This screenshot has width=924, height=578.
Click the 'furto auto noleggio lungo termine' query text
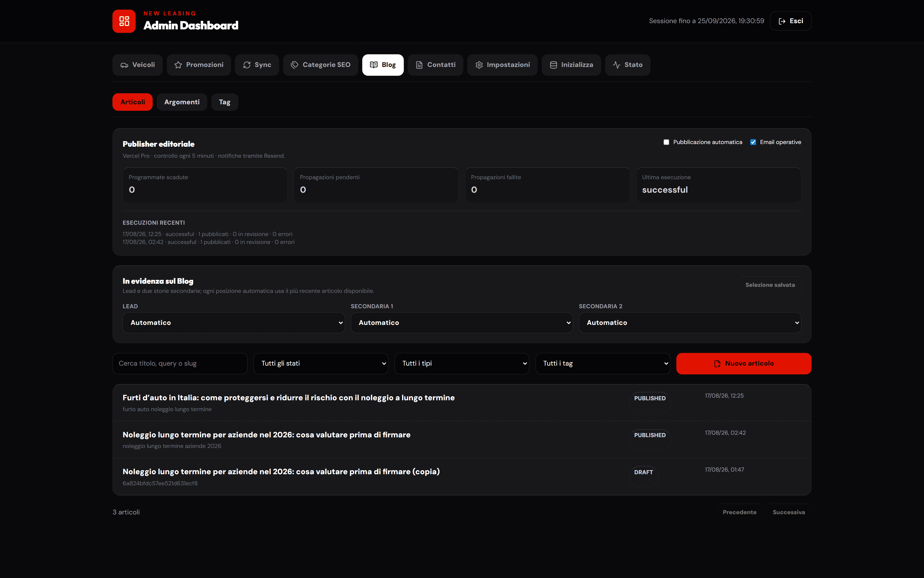point(167,409)
